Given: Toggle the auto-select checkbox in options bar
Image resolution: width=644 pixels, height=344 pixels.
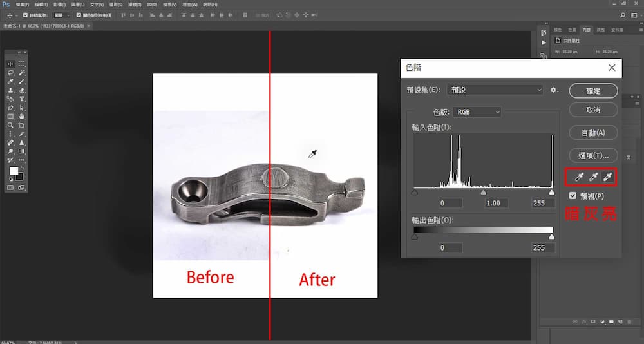Looking at the screenshot, I should 25,15.
